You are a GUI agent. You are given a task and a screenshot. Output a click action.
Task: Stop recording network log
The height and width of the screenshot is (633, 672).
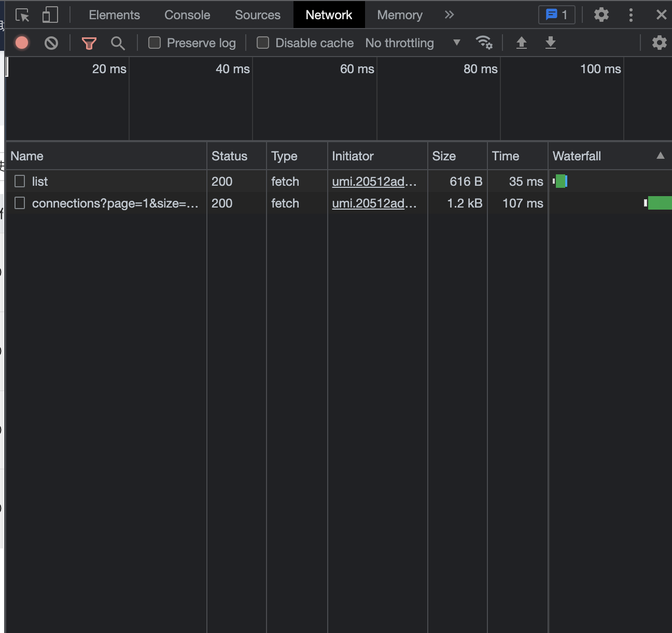pyautogui.click(x=22, y=43)
